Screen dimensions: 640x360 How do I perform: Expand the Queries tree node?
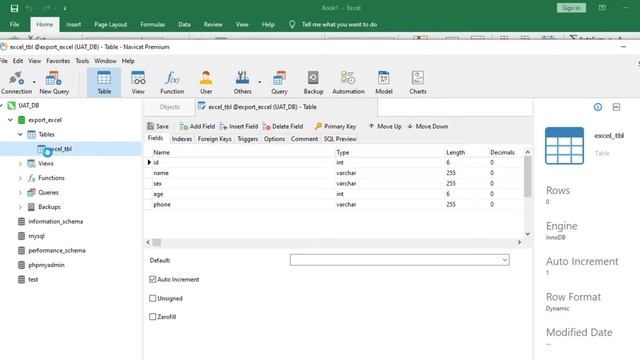tap(20, 192)
